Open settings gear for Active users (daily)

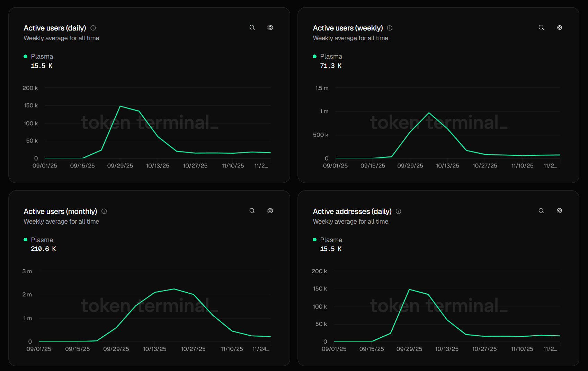270,28
